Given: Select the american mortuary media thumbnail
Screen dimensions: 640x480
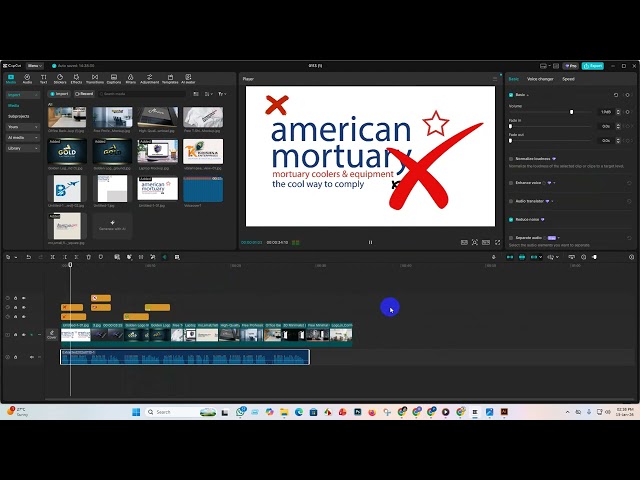Looking at the screenshot, I should click(158, 189).
